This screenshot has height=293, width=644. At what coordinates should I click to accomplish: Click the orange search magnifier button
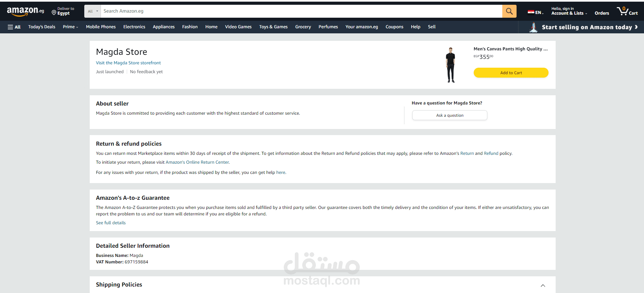(509, 11)
